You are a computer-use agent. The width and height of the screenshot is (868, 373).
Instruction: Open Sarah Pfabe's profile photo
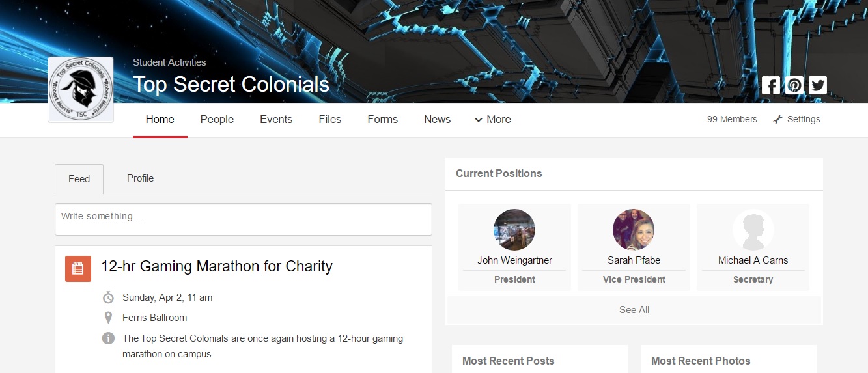tap(634, 230)
